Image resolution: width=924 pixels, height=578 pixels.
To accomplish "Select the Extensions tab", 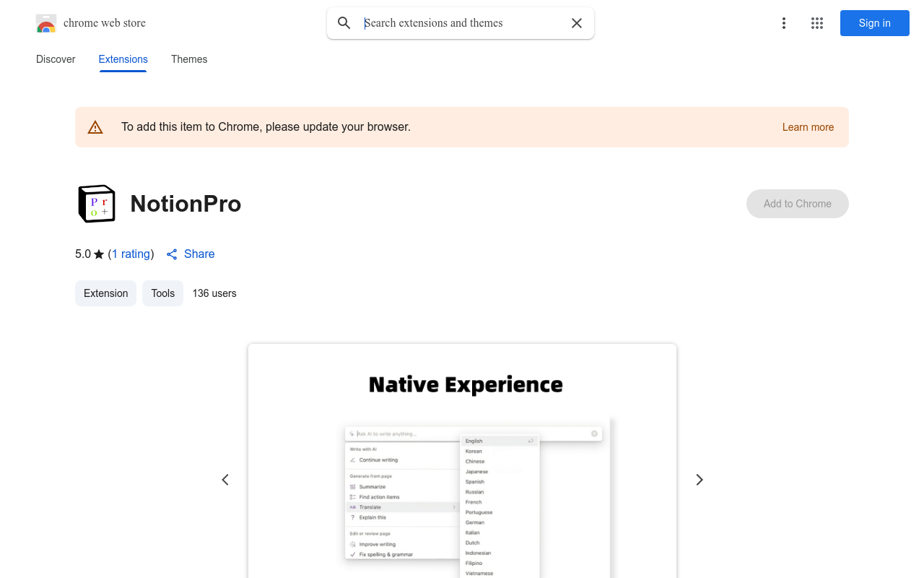I will (x=123, y=59).
